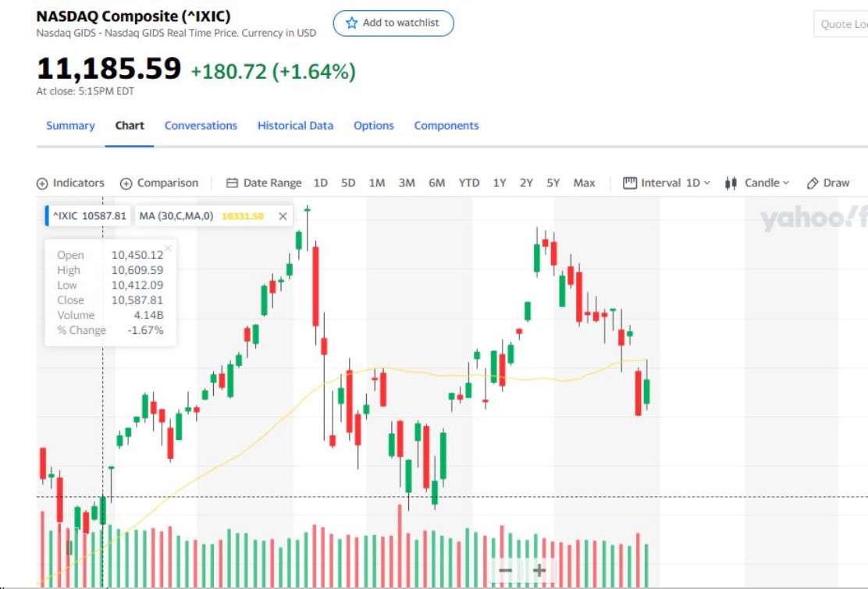Click the Volume value 4.14B
Image resolution: width=868 pixels, height=589 pixels.
click(148, 314)
